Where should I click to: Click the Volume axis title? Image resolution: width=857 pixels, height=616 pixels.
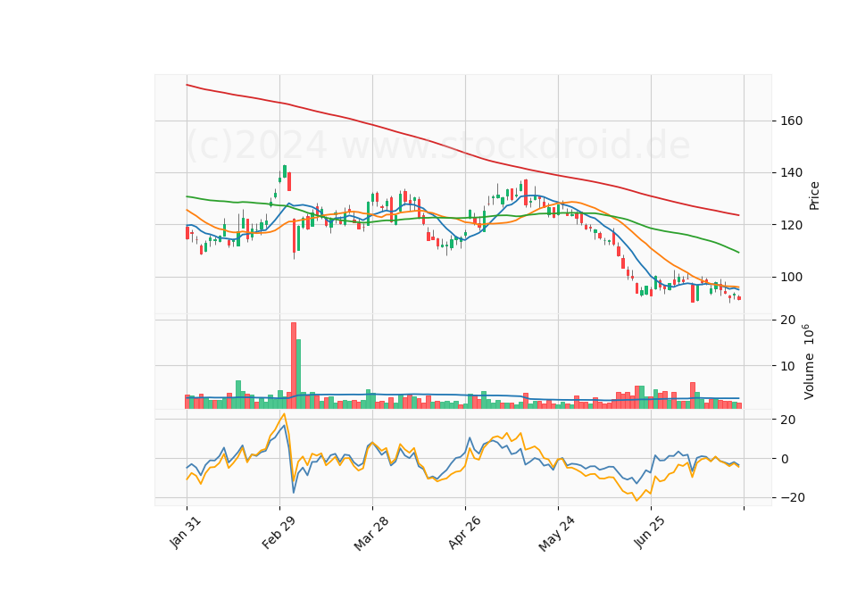[x=809, y=362]
